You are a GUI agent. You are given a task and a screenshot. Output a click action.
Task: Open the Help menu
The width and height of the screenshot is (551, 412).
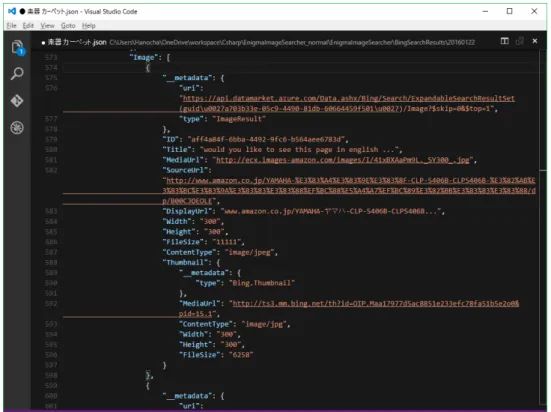click(x=89, y=26)
